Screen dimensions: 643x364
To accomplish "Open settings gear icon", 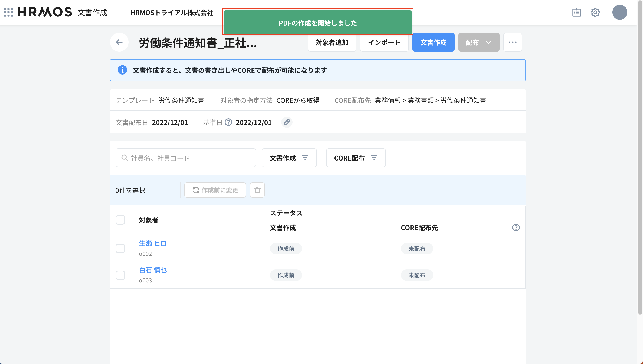I will pyautogui.click(x=595, y=12).
